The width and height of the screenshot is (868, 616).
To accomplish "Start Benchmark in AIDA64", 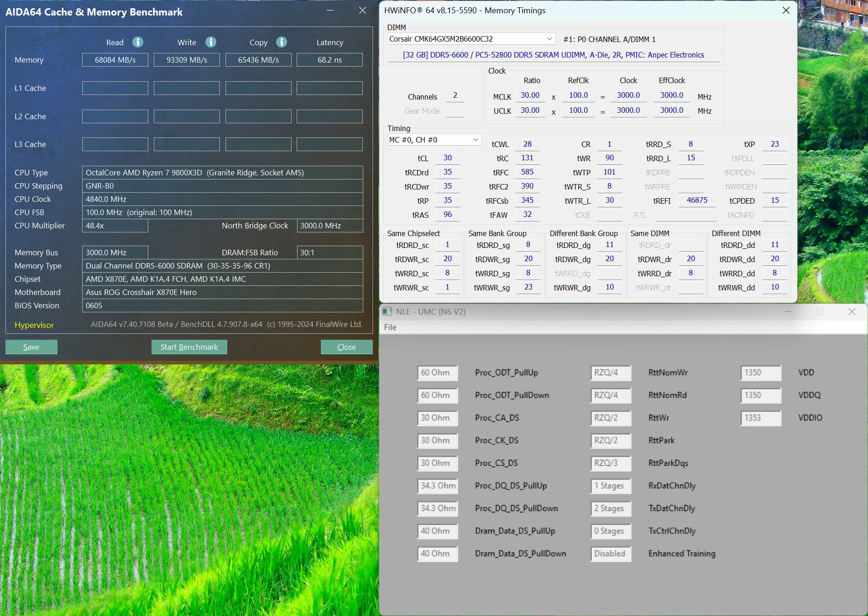I will coord(189,347).
